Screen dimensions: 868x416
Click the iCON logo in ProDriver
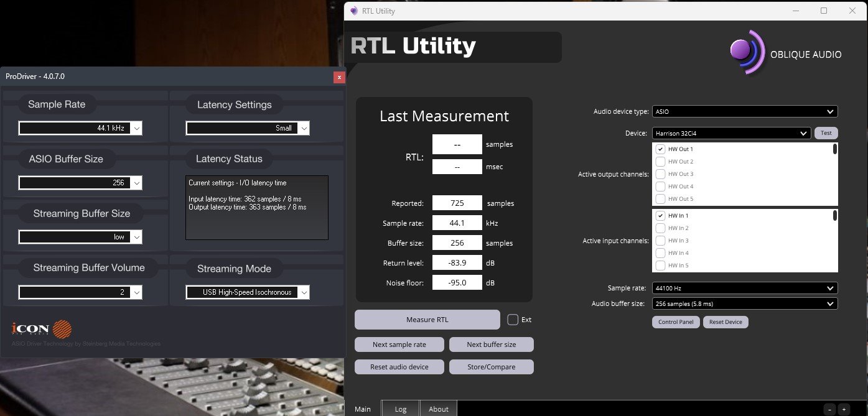pos(42,328)
